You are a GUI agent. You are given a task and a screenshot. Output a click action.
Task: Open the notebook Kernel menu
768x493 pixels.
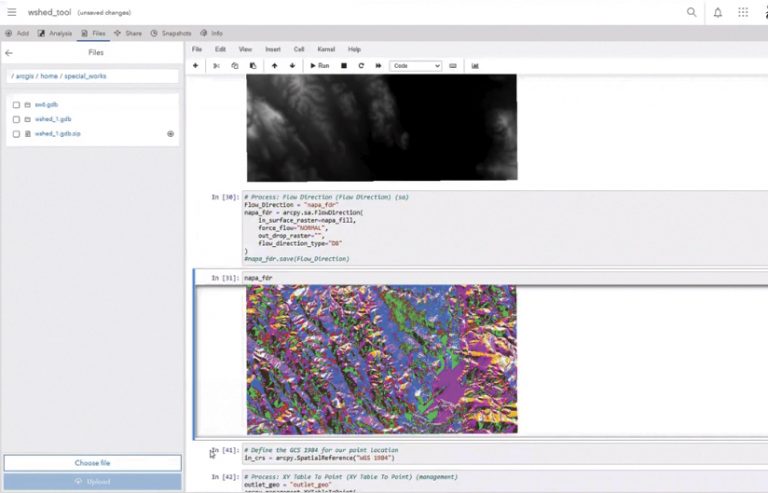point(326,49)
